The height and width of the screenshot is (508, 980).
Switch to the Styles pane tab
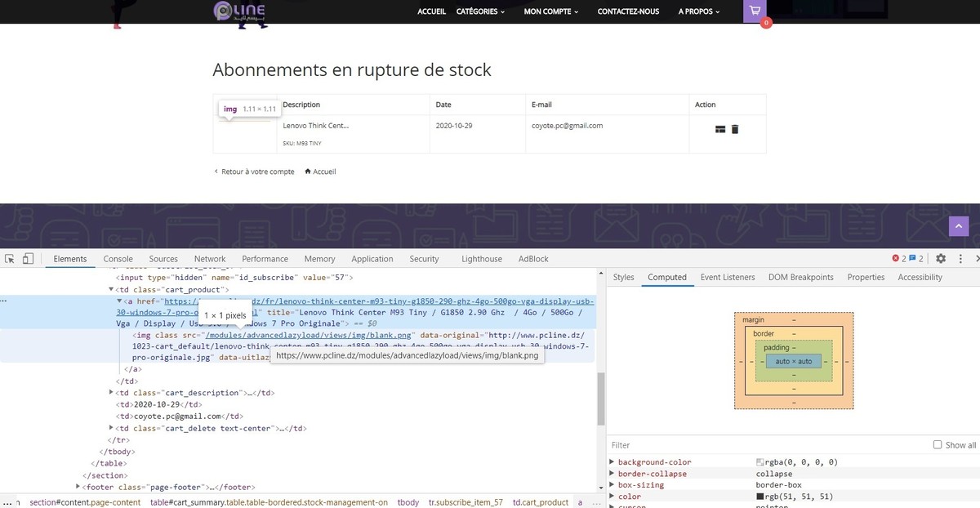click(x=623, y=278)
